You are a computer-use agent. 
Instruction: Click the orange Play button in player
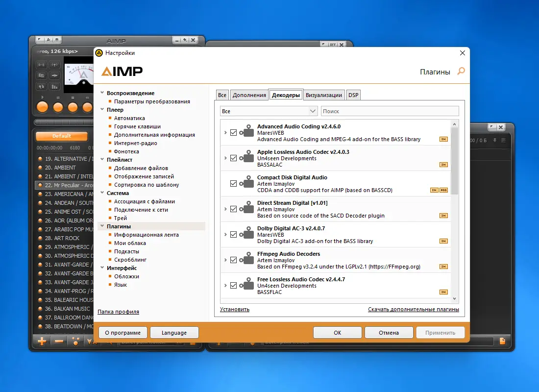coord(42,107)
